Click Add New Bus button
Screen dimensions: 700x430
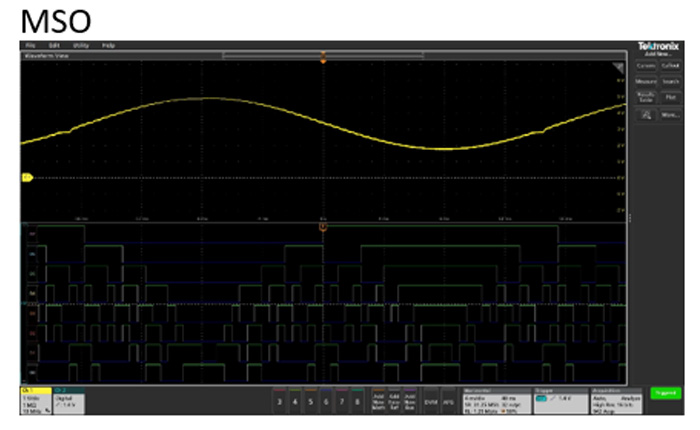pos(411,400)
